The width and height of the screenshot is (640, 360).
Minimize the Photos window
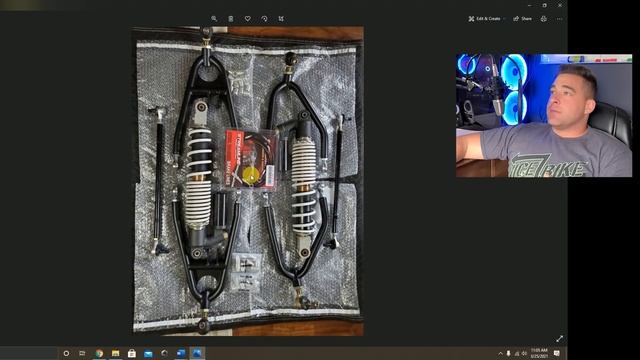click(x=529, y=5)
